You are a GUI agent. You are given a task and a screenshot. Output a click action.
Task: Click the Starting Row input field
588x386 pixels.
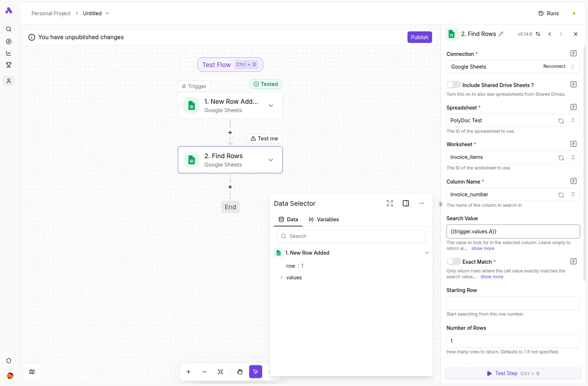pos(513,303)
